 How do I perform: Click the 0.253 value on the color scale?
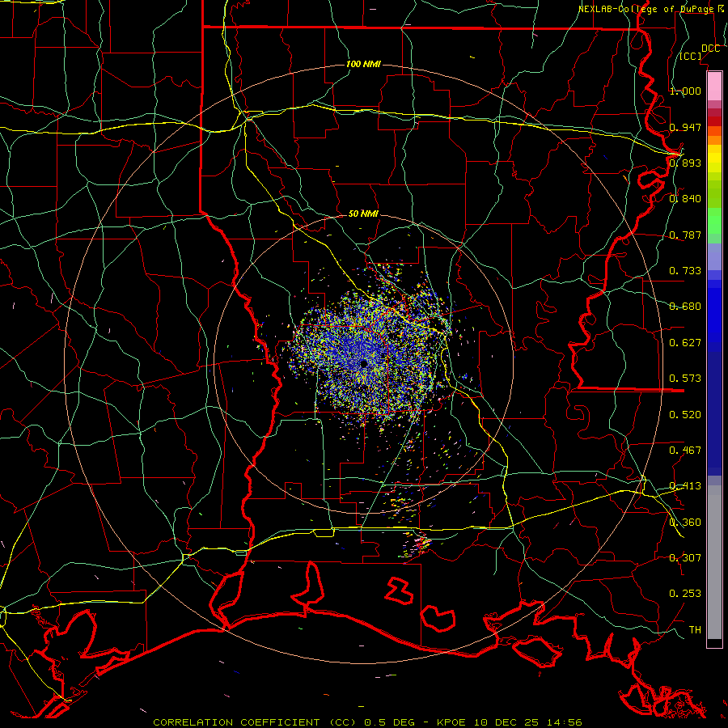click(x=685, y=594)
